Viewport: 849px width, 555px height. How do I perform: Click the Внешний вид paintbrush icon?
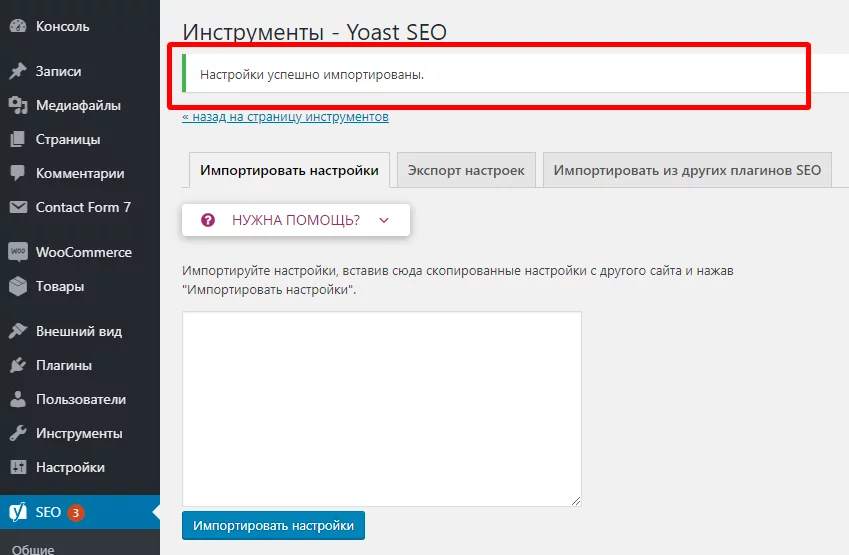(x=18, y=331)
